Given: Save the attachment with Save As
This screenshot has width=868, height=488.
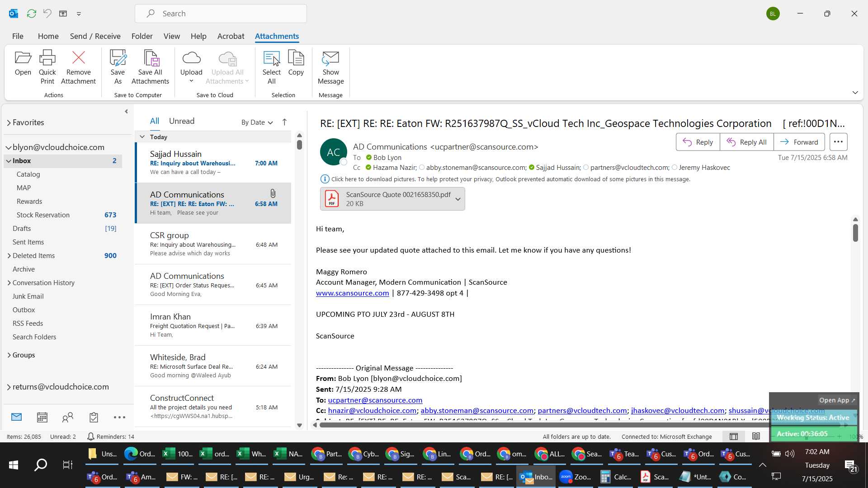Looking at the screenshot, I should pyautogui.click(x=118, y=67).
